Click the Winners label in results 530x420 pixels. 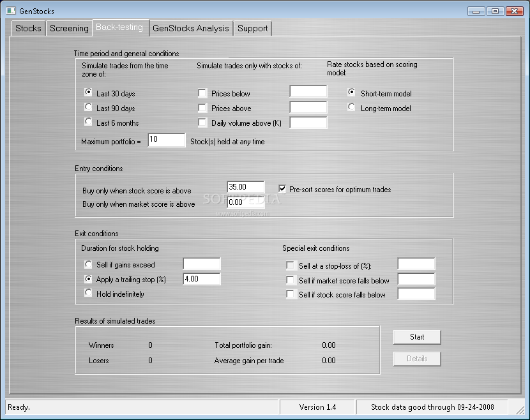tap(101, 345)
